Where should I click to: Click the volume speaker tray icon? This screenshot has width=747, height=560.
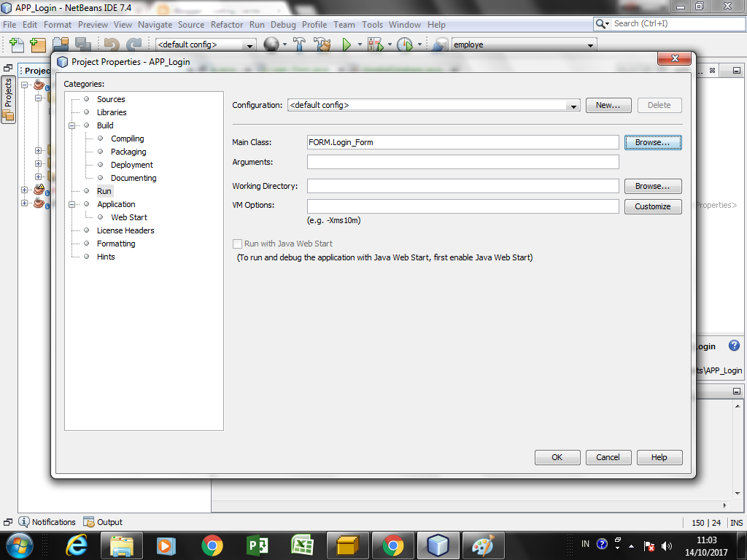click(x=667, y=545)
